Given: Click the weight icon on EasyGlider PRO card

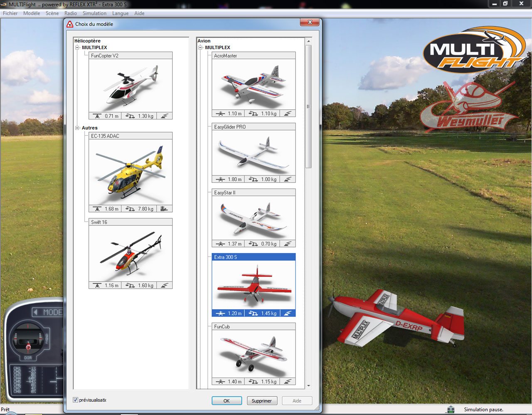Looking at the screenshot, I should tap(253, 179).
